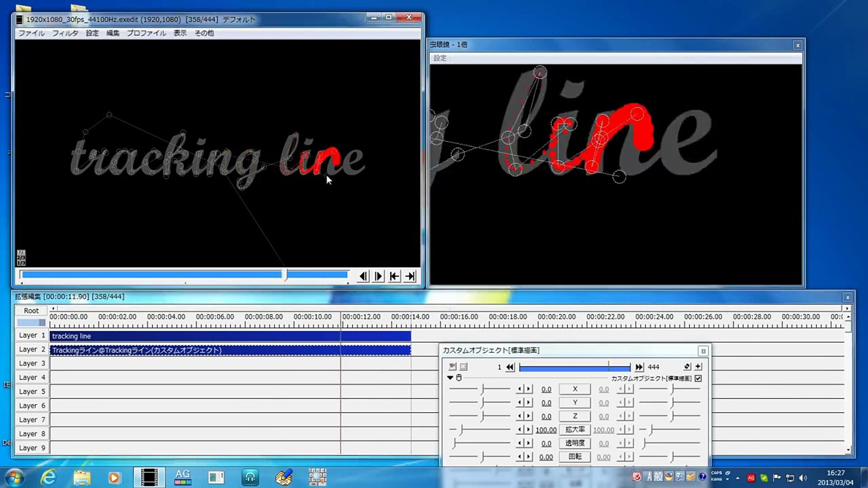Open the Root scene selector

[x=31, y=310]
